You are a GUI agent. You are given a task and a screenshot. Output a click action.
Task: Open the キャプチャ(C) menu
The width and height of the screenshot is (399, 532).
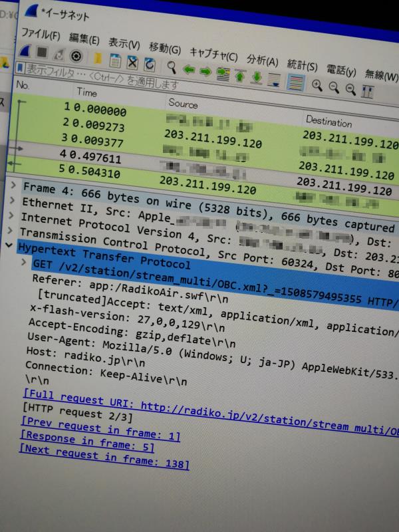click(x=213, y=54)
